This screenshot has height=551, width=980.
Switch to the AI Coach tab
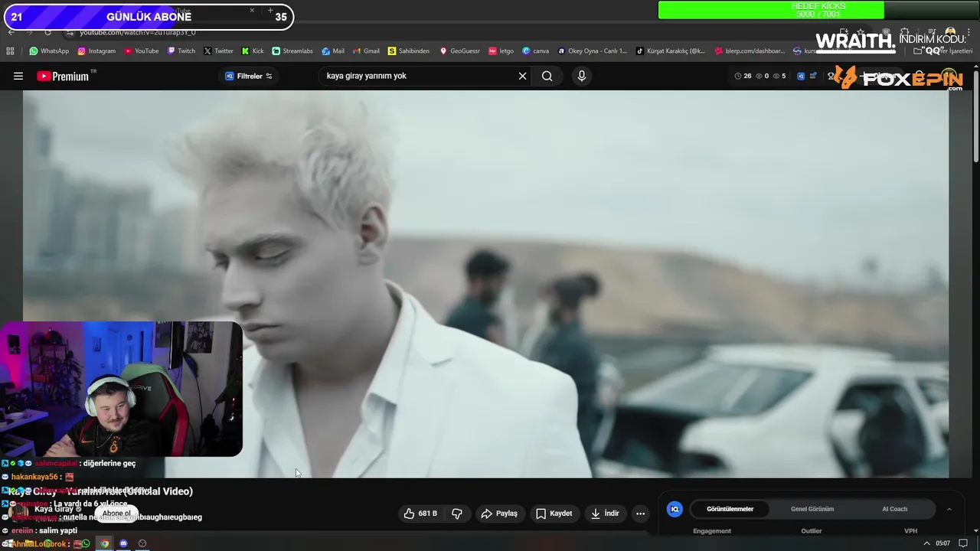coord(894,509)
